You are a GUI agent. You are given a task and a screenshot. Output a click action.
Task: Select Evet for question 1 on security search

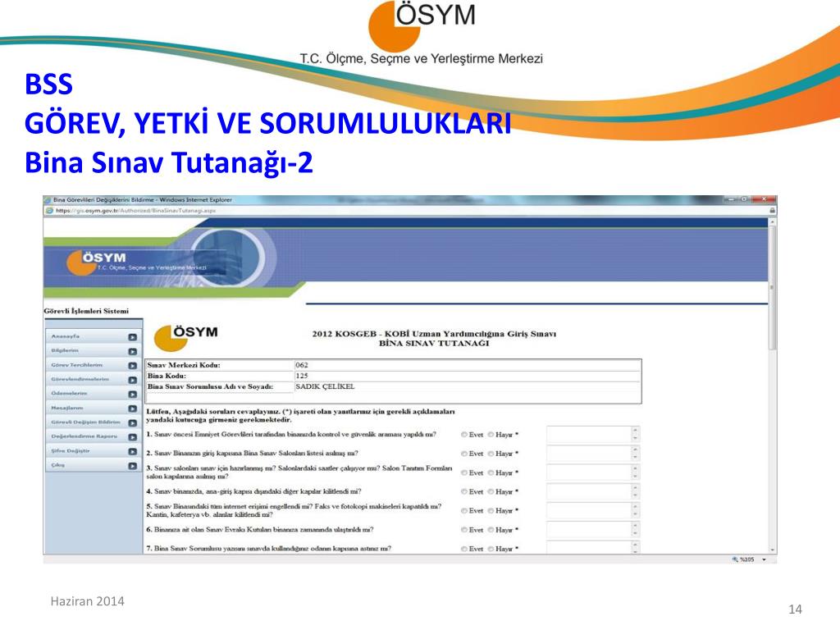[x=464, y=435]
